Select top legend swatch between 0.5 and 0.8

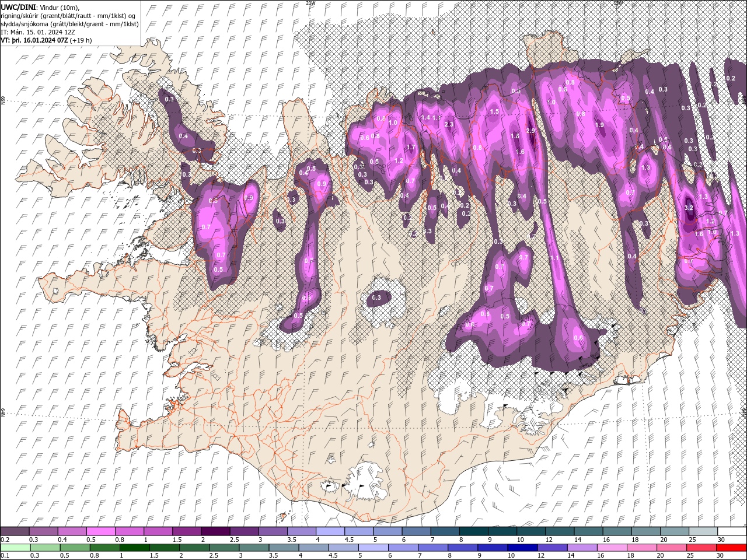click(x=102, y=531)
